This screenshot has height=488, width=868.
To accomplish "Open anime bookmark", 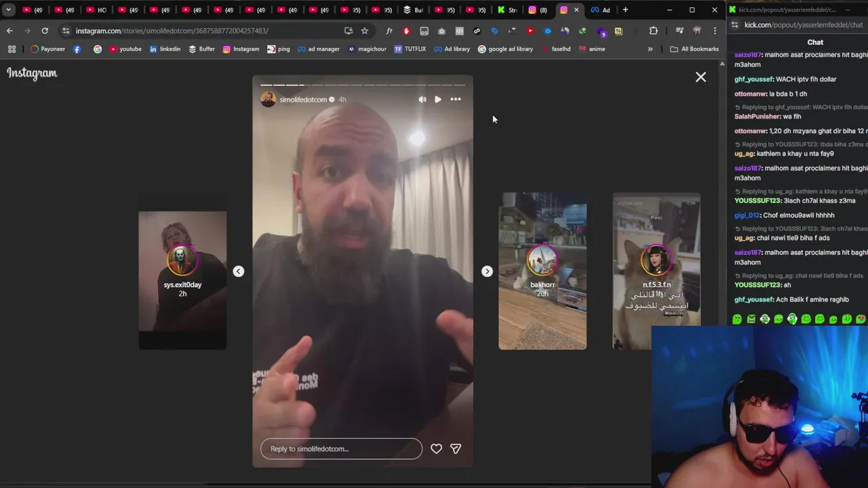I will [x=591, y=49].
